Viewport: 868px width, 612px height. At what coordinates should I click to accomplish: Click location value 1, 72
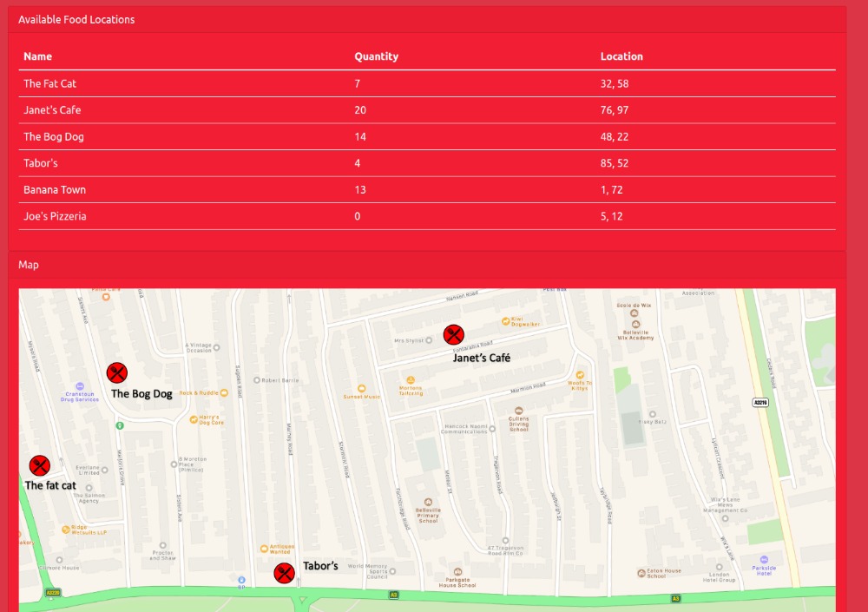point(612,190)
